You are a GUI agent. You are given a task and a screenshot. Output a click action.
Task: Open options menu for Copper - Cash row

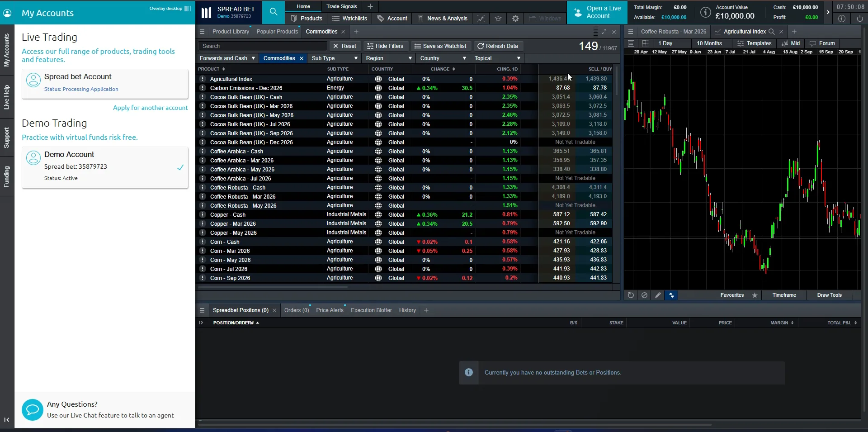coord(202,214)
